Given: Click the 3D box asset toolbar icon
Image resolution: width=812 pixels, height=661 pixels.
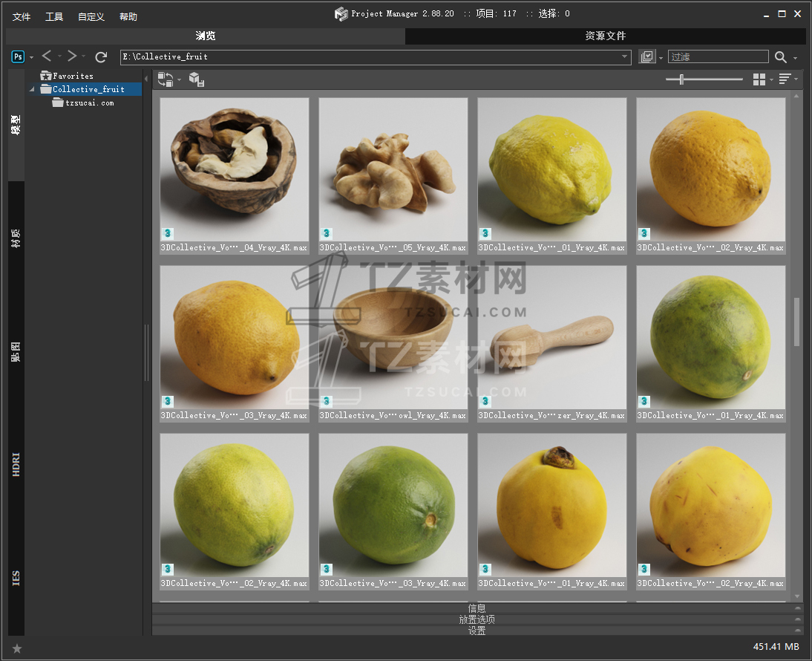Looking at the screenshot, I should 196,79.
